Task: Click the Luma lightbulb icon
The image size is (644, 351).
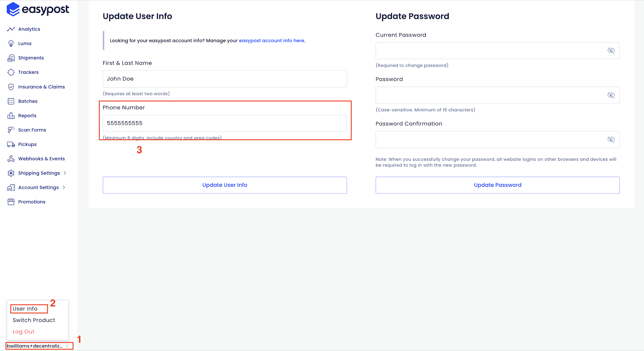Action: coord(11,43)
